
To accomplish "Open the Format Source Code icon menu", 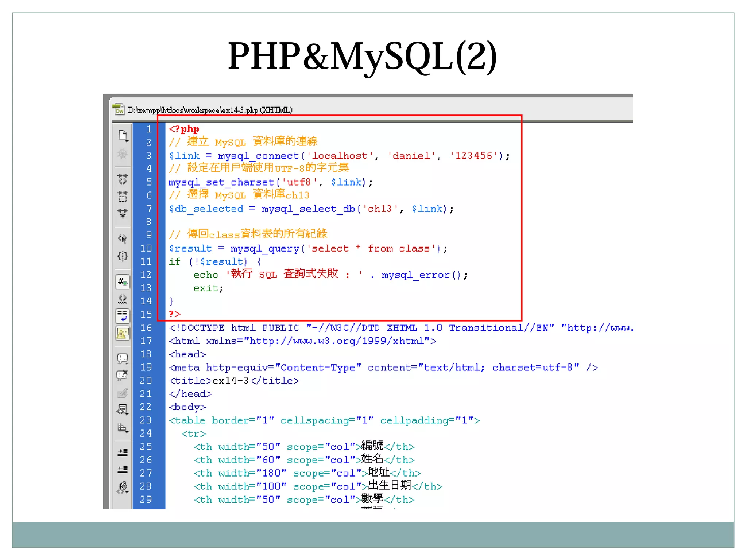I will pos(123,487).
